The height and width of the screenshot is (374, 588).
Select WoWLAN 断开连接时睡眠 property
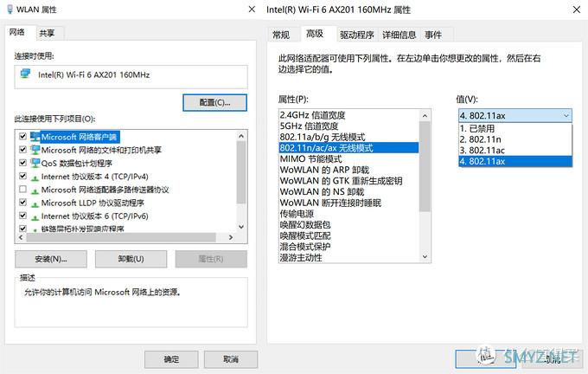(348, 203)
